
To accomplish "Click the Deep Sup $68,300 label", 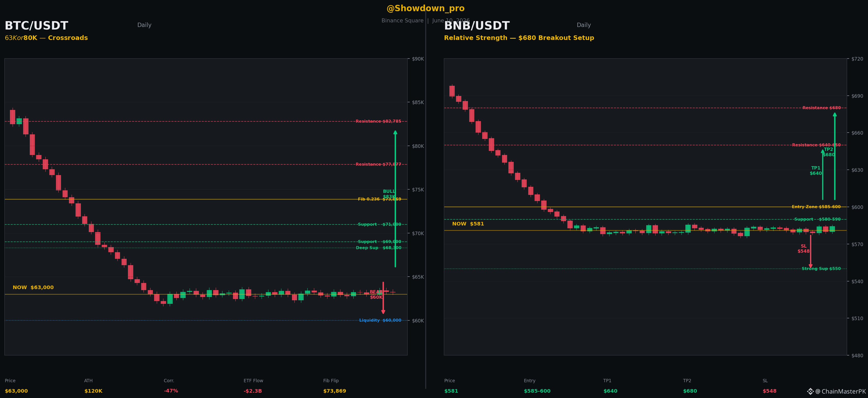I will tap(379, 248).
